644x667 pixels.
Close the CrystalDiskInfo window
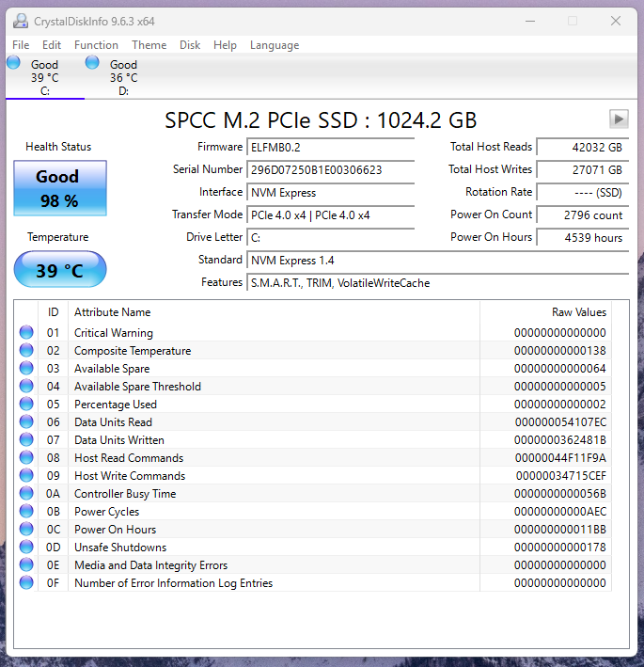point(616,21)
